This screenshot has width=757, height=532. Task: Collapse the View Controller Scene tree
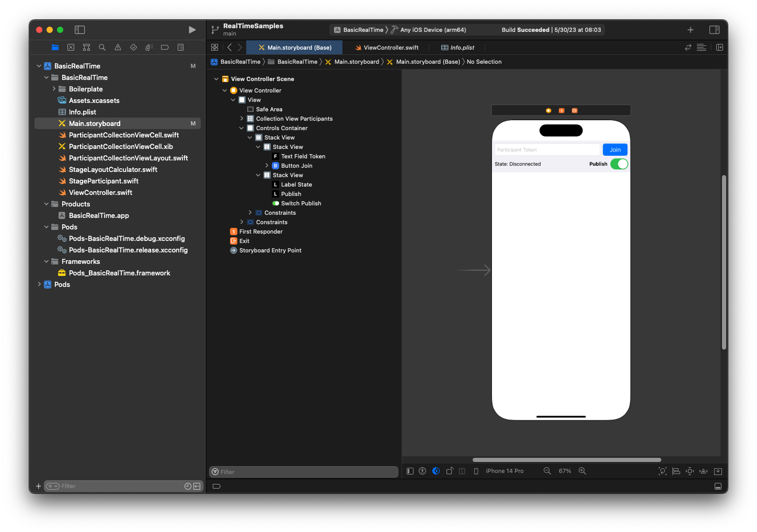(216, 78)
